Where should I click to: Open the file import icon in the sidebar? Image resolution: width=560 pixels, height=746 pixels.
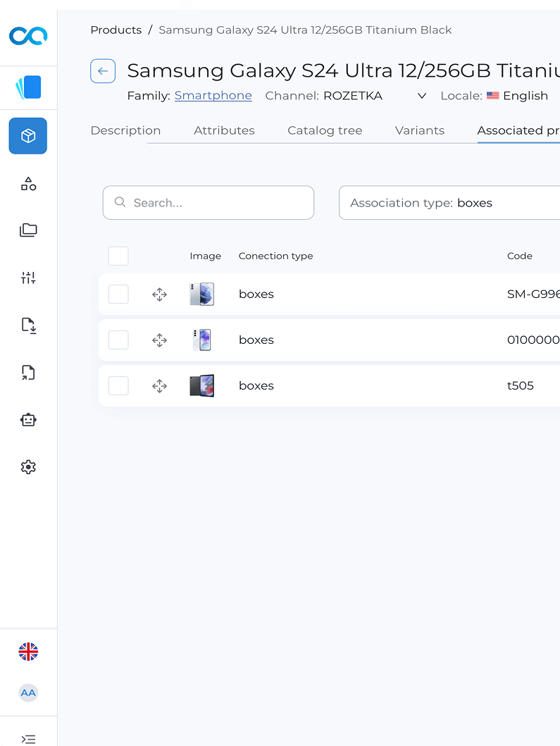click(28, 325)
